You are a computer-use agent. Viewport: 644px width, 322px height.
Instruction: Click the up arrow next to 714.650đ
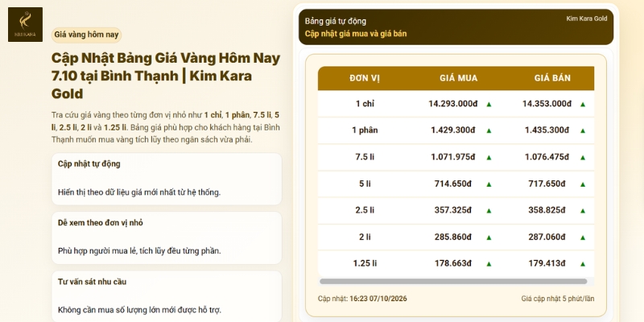(489, 184)
